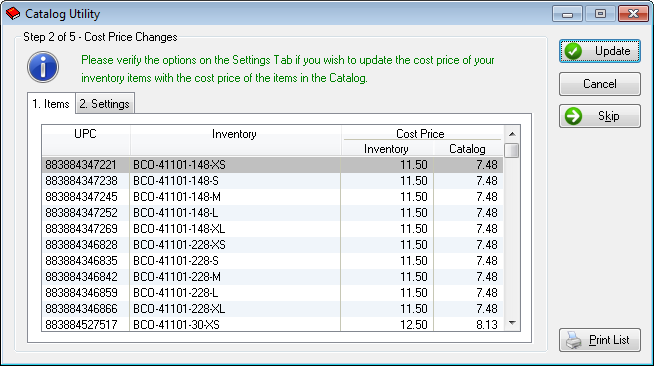Viewport: 654px width, 366px height.
Task: Click the table scroll up arrow
Action: coord(512,134)
